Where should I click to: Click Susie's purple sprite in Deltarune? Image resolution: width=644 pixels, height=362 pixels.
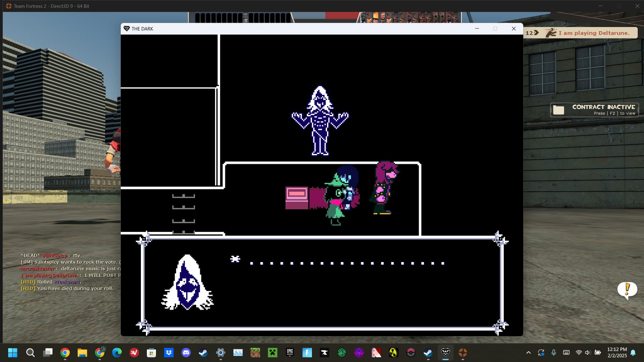(x=385, y=188)
